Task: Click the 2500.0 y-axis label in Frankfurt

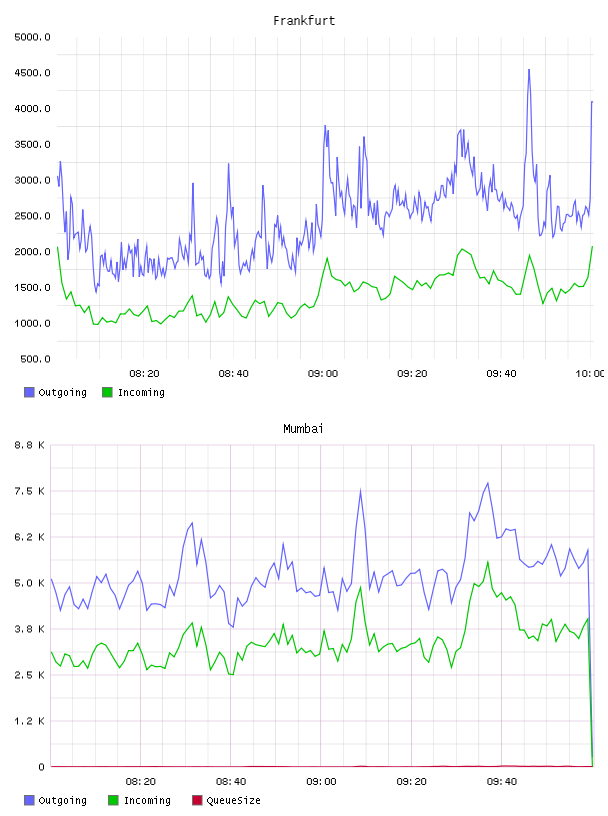Action: coord(32,216)
